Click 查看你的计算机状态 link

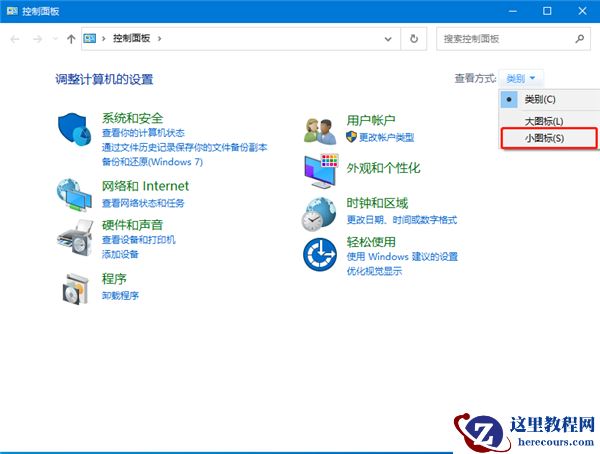click(143, 133)
